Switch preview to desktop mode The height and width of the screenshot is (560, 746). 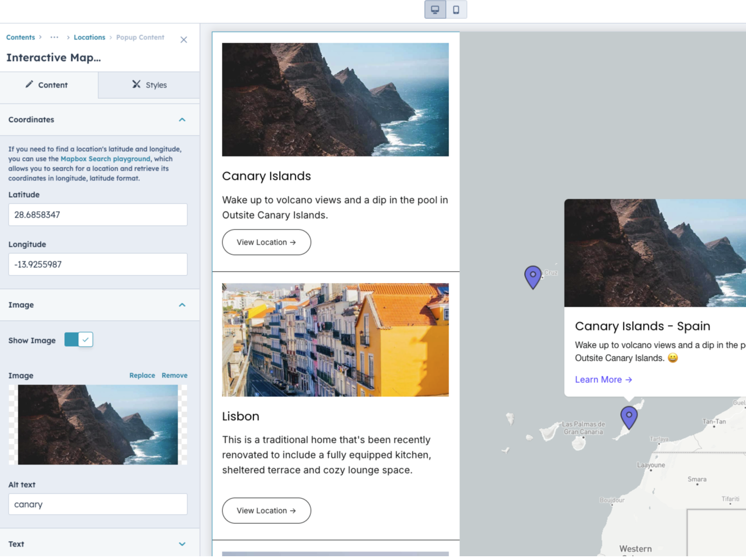(x=435, y=9)
